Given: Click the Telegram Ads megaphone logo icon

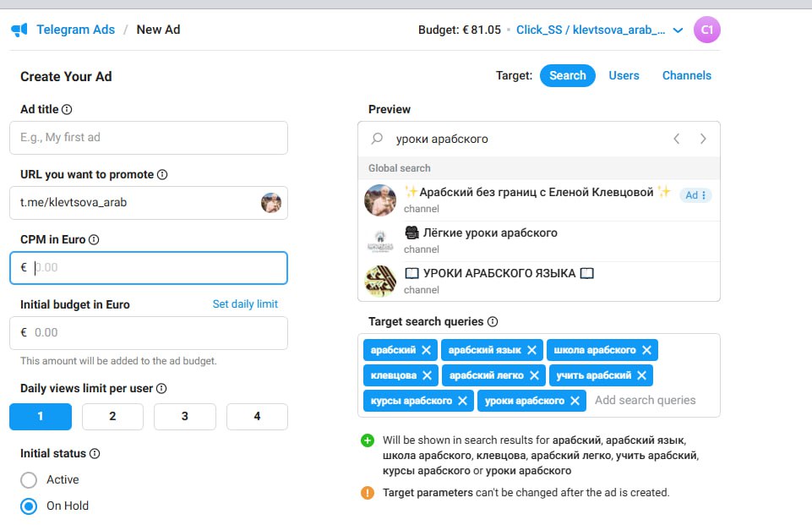Looking at the screenshot, I should (19, 30).
